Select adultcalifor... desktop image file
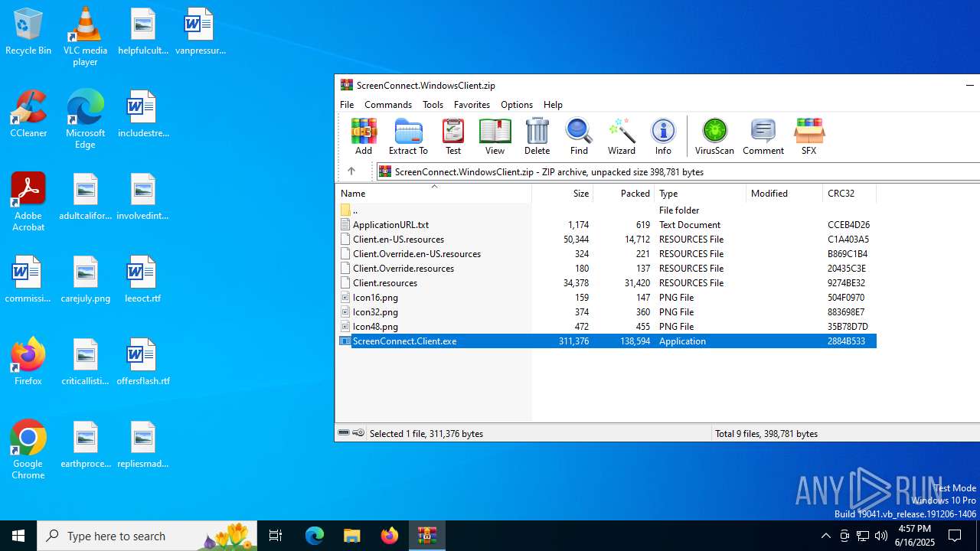The width and height of the screenshot is (980, 551). pyautogui.click(x=85, y=197)
